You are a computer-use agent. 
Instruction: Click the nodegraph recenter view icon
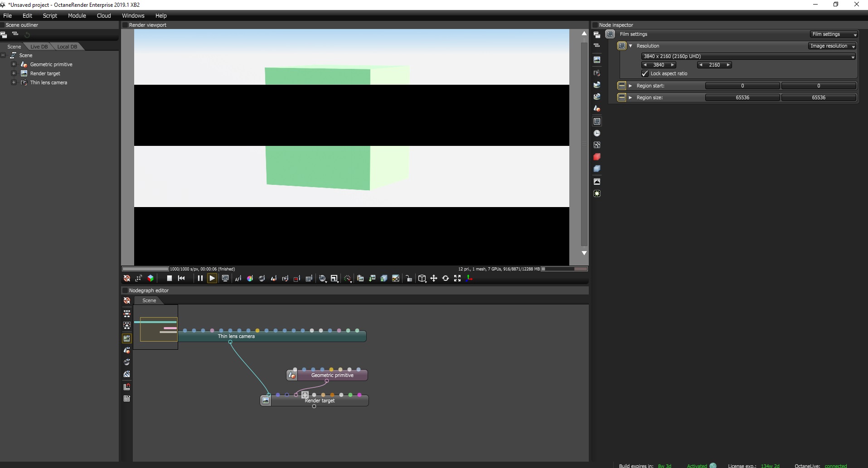coord(127,301)
